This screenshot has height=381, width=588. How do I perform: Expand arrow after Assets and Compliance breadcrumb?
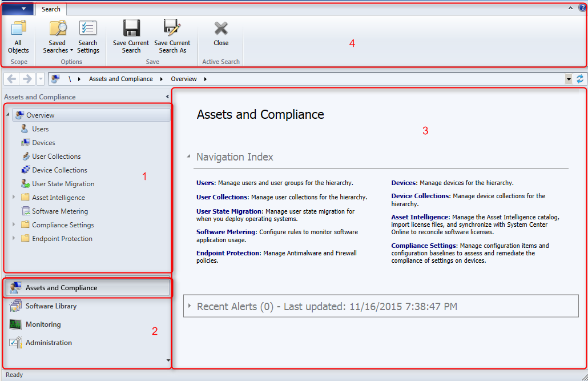161,79
